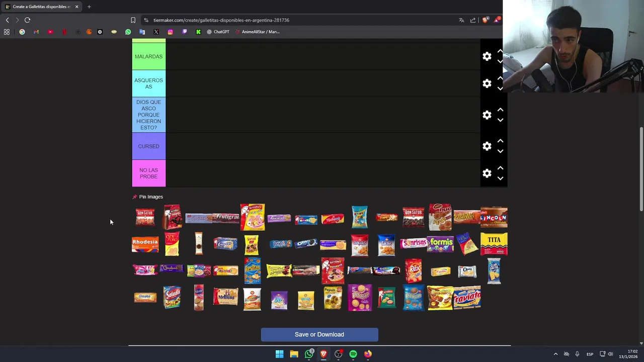Move NO LAS PROBE tier down
The image size is (644, 362).
point(500,178)
